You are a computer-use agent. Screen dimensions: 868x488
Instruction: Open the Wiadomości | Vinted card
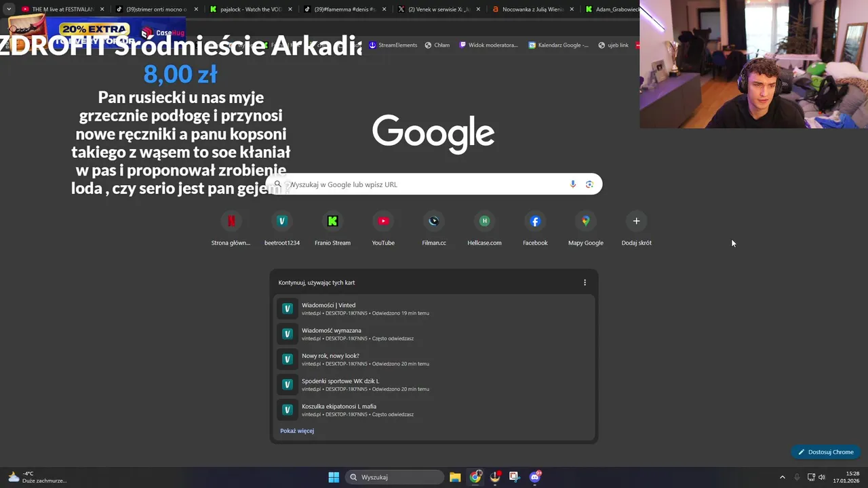434,309
